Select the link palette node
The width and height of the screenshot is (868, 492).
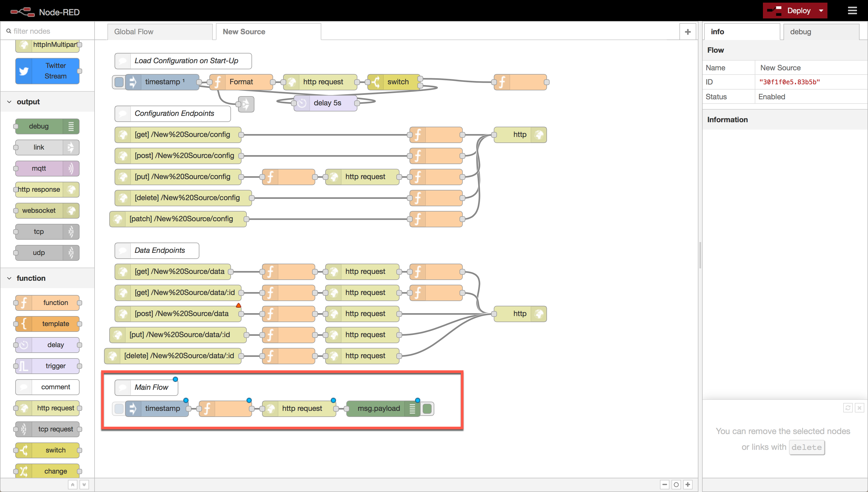47,147
